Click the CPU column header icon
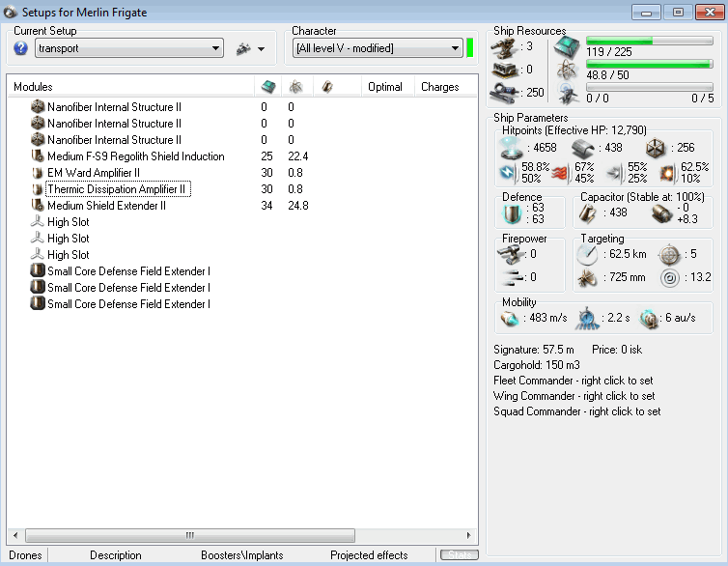This screenshot has height=566, width=728. (268, 86)
